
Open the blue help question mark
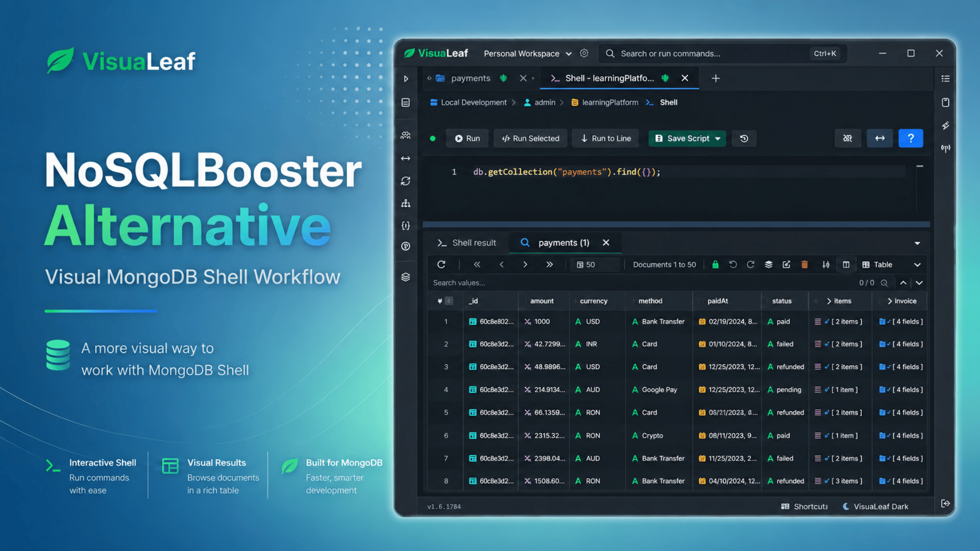click(911, 138)
